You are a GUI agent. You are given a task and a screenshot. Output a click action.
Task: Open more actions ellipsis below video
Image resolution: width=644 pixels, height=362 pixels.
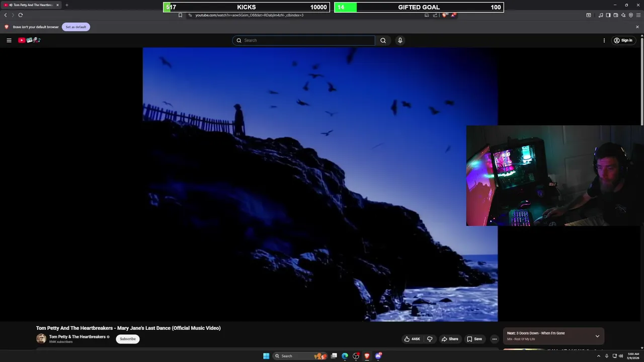coord(494,339)
